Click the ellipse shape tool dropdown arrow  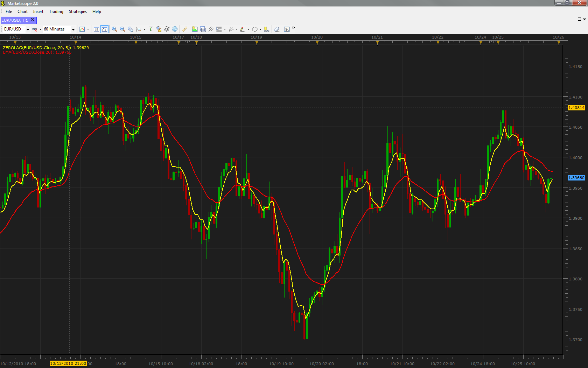[260, 29]
